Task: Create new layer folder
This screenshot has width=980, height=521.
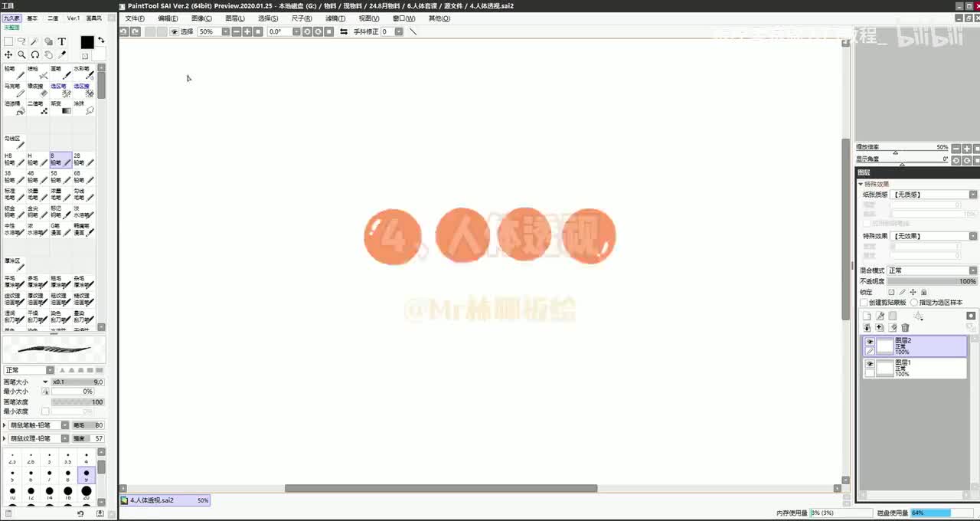Action: coord(893,316)
